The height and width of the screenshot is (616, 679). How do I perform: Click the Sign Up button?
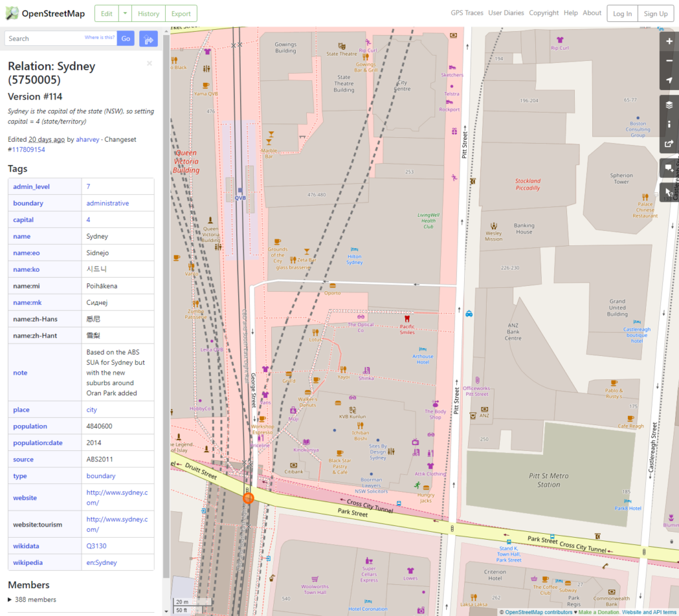point(656,13)
